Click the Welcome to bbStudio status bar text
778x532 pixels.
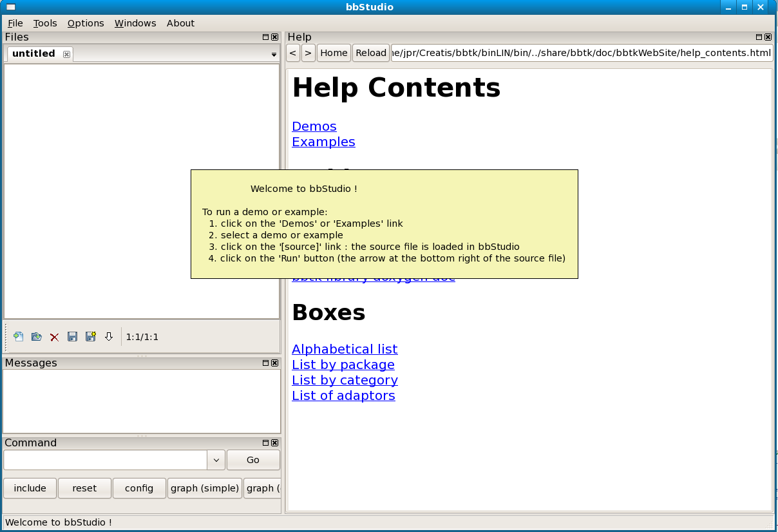click(x=59, y=522)
